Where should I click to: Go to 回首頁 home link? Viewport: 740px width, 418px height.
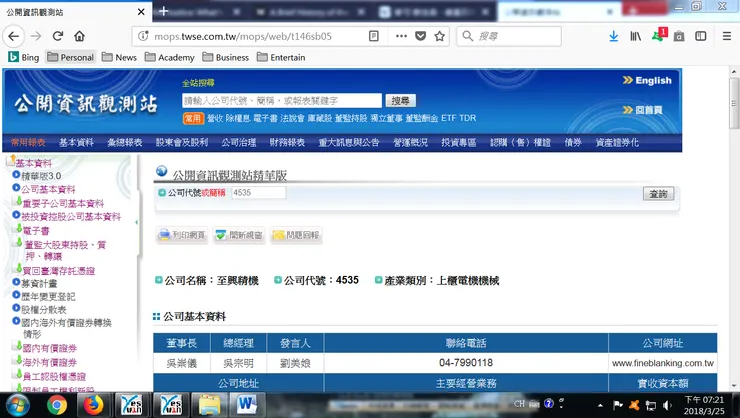643,110
